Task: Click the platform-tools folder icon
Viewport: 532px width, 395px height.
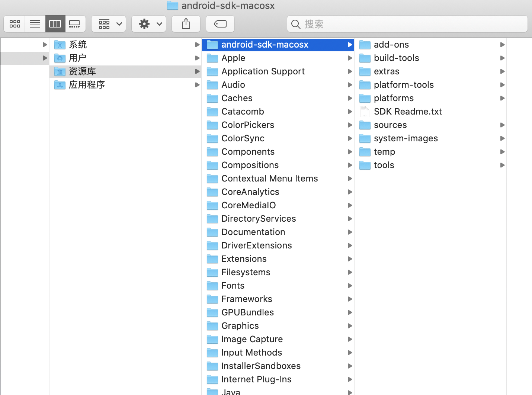Action: (x=365, y=85)
